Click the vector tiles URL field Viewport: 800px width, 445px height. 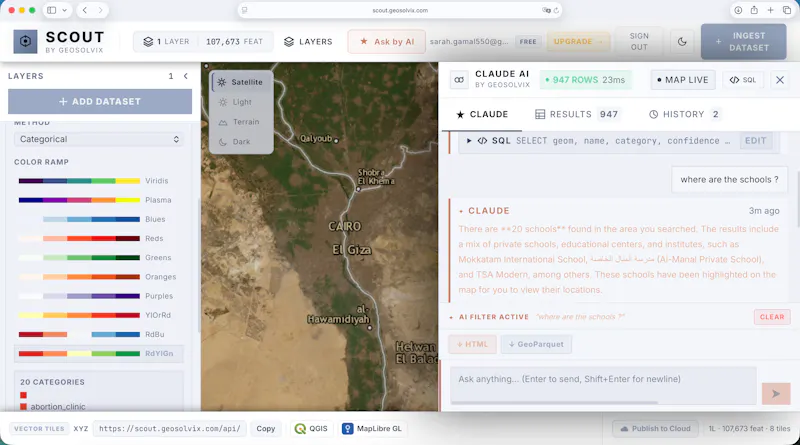pyautogui.click(x=170, y=429)
